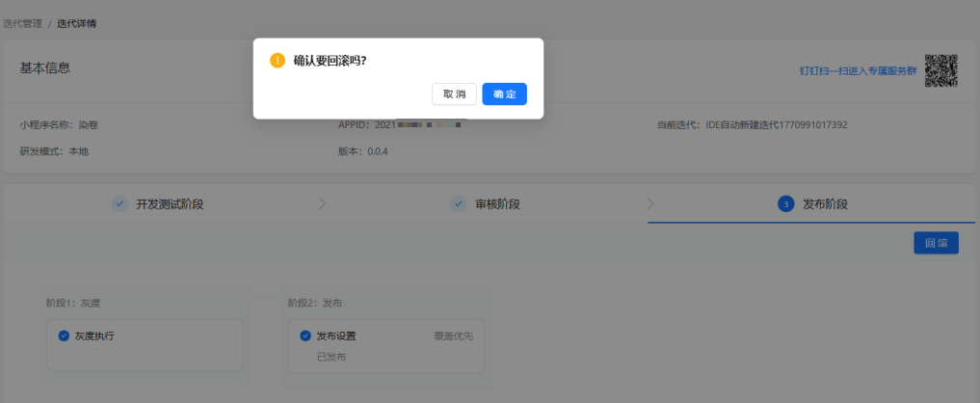Click the blue 回滚 button
The image size is (980, 403).
click(936, 243)
